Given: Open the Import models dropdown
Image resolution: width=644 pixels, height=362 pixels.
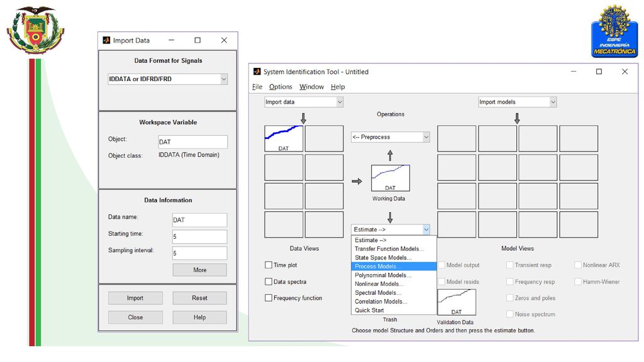Looking at the screenshot, I should point(518,102).
